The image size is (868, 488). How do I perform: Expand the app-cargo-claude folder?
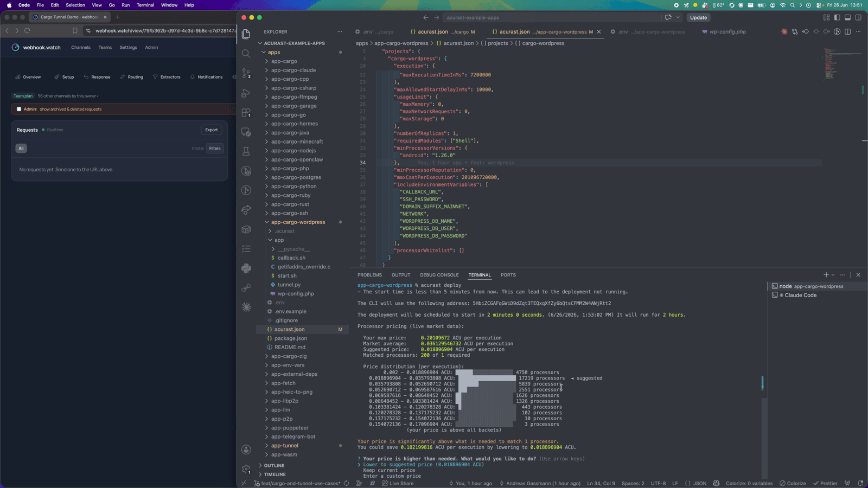[293, 70]
